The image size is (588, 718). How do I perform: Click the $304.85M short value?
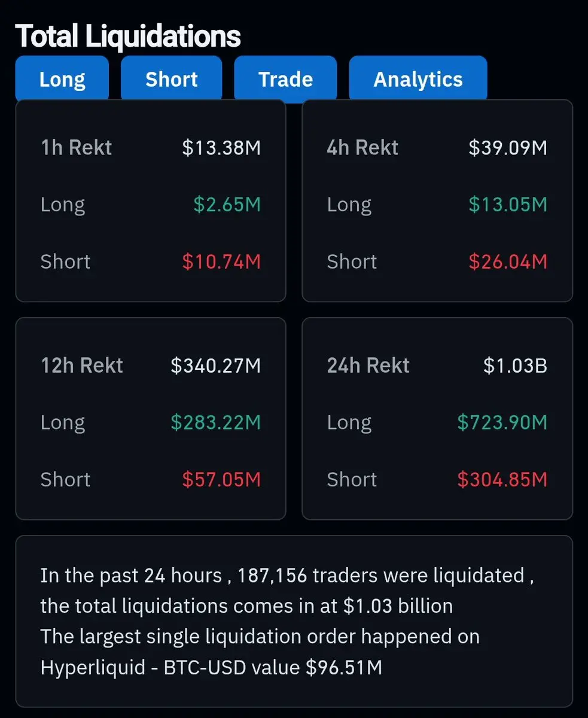coord(502,479)
